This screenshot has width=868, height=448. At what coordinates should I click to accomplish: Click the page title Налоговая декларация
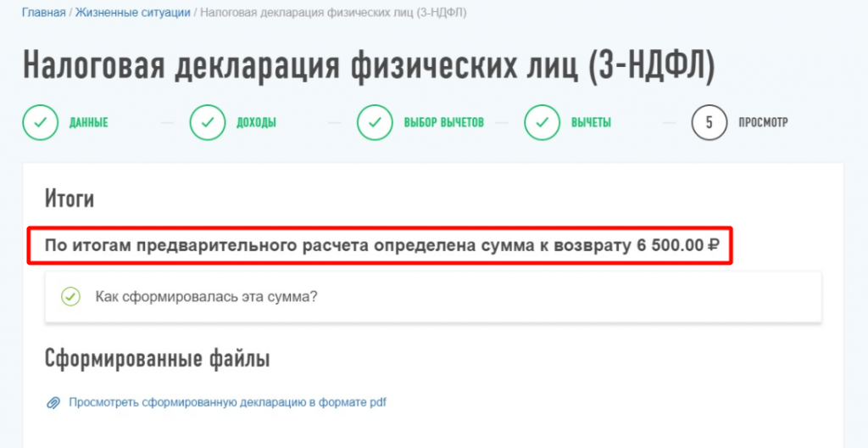pos(369,66)
